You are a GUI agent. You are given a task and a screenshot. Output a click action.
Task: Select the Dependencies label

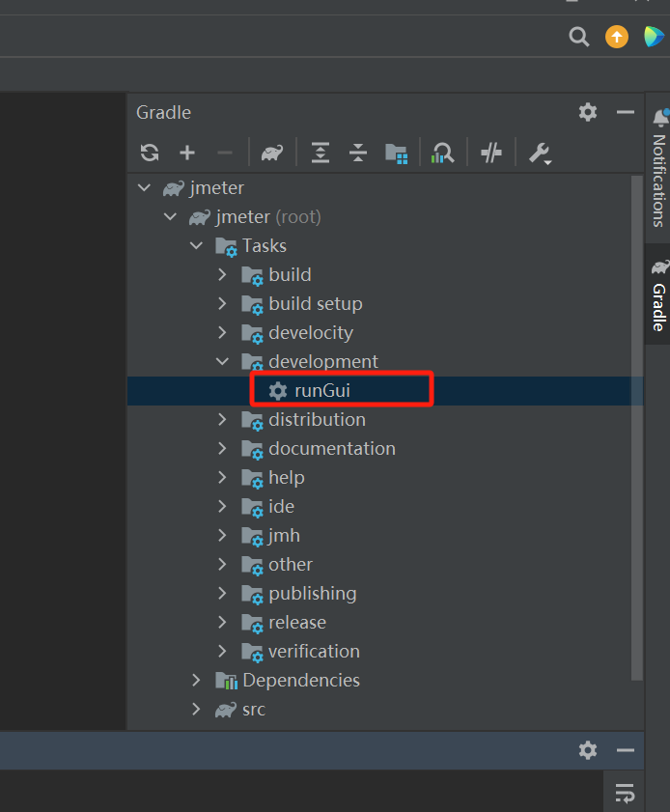pos(301,681)
